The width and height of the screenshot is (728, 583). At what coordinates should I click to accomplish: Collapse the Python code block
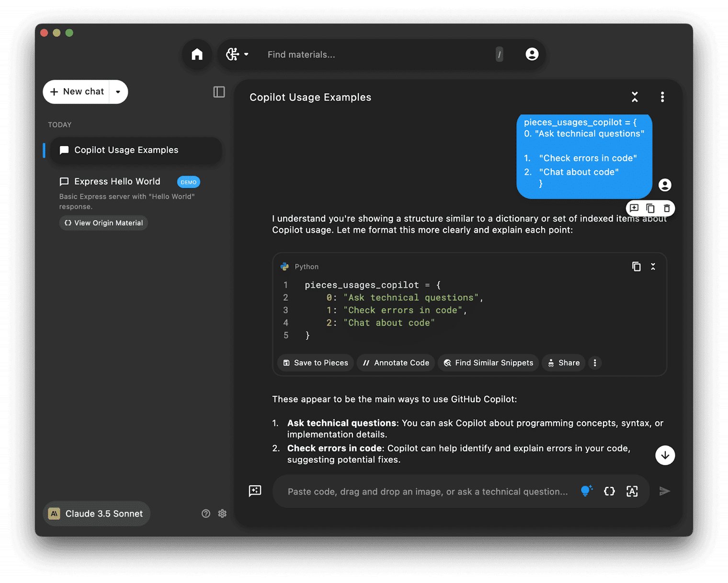click(x=653, y=267)
